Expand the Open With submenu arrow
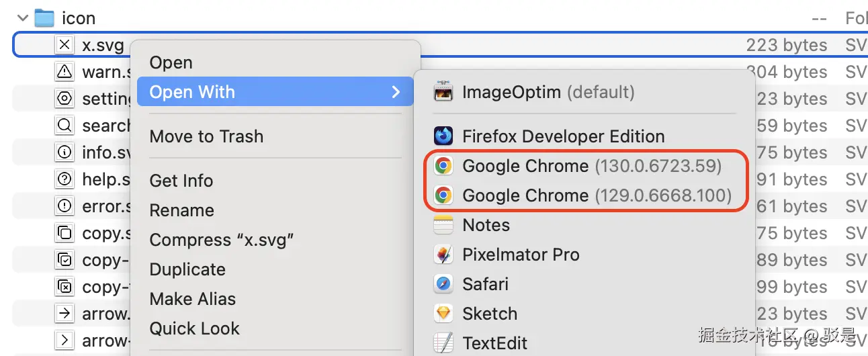The image size is (868, 356). [x=396, y=92]
